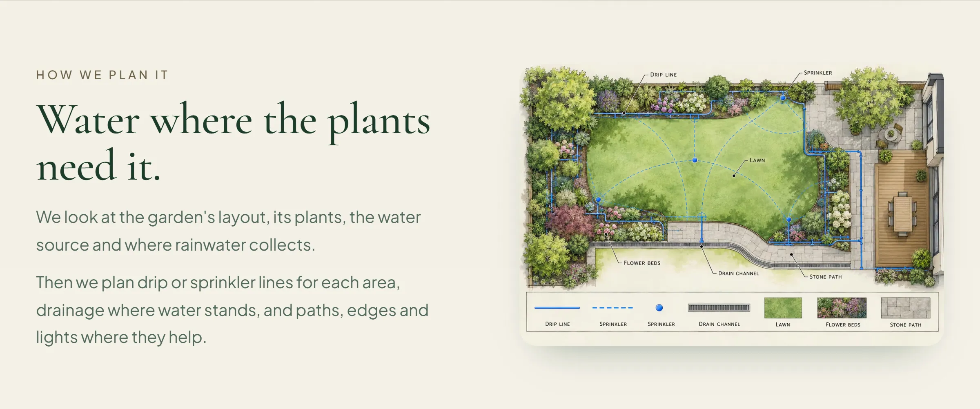Click the dashed blue sprinkler line legend symbol
Image resolution: width=980 pixels, height=409 pixels.
(612, 308)
